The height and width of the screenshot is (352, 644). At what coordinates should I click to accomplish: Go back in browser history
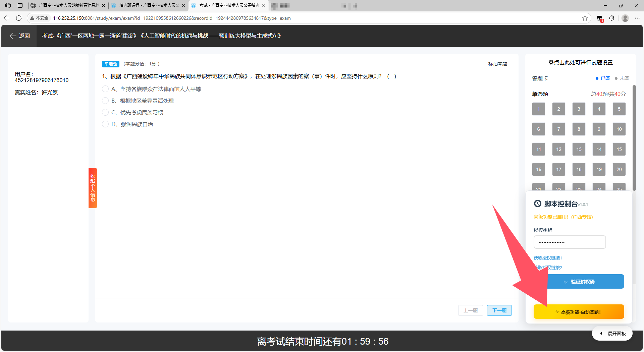pos(7,18)
